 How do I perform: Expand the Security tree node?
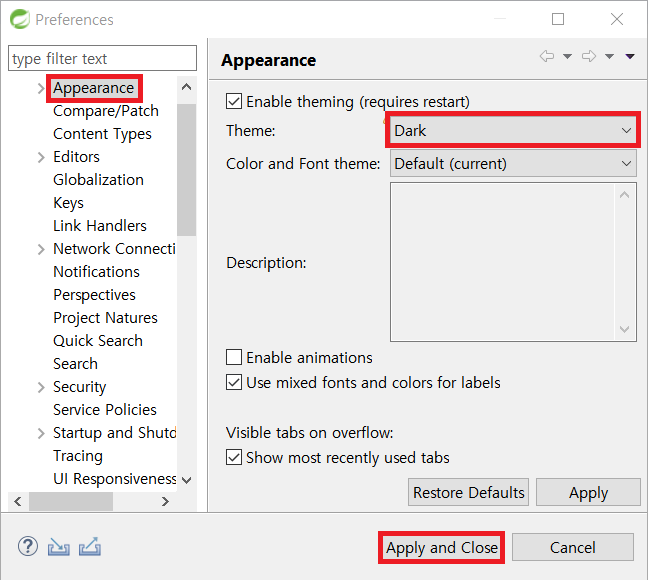pyautogui.click(x=41, y=387)
